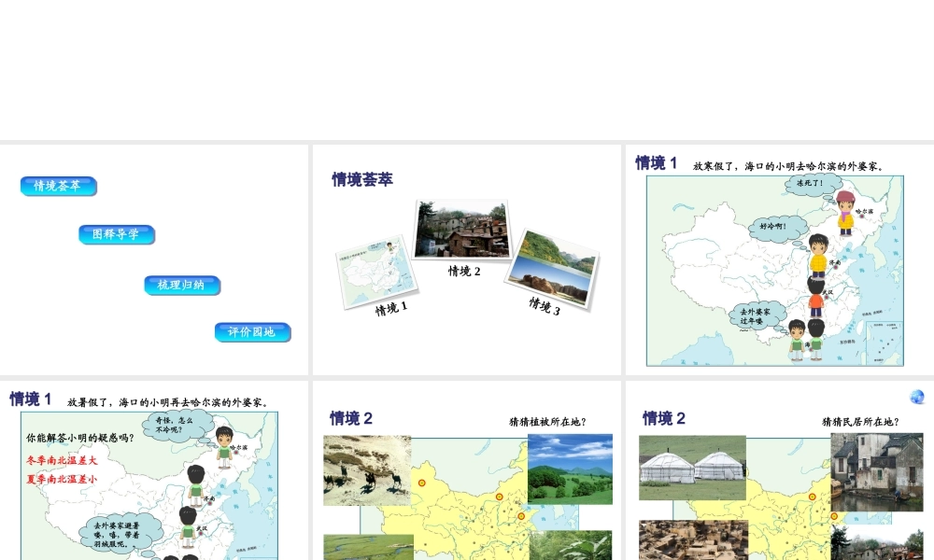Open the 情境 1 map photo thumbnail
The width and height of the screenshot is (934, 560).
pos(376,272)
